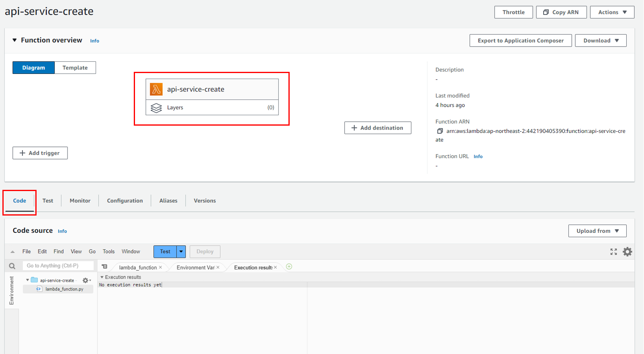The width and height of the screenshot is (644, 354).
Task: Open the environment folder gear menu
Action: click(86, 280)
